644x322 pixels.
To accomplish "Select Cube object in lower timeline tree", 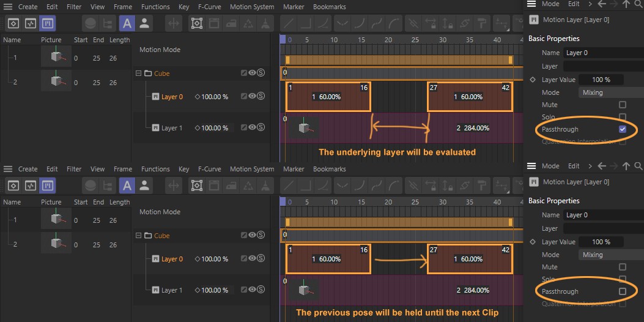I will click(x=162, y=236).
